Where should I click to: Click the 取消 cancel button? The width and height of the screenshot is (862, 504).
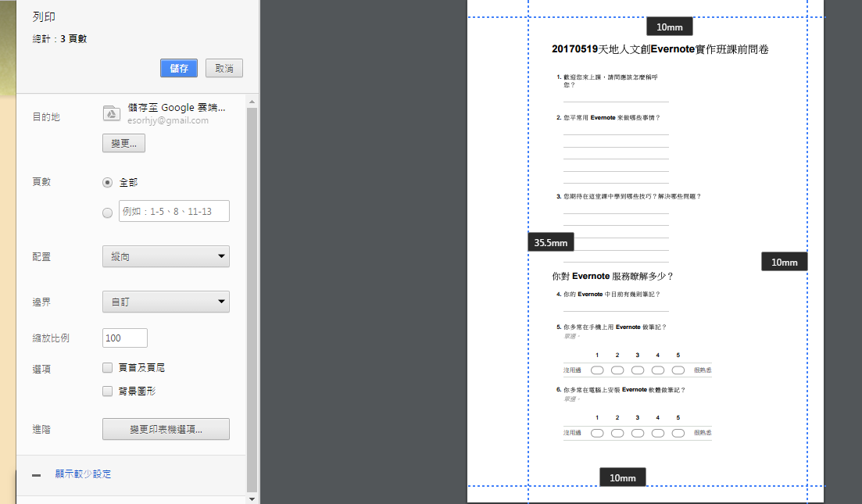pyautogui.click(x=224, y=68)
